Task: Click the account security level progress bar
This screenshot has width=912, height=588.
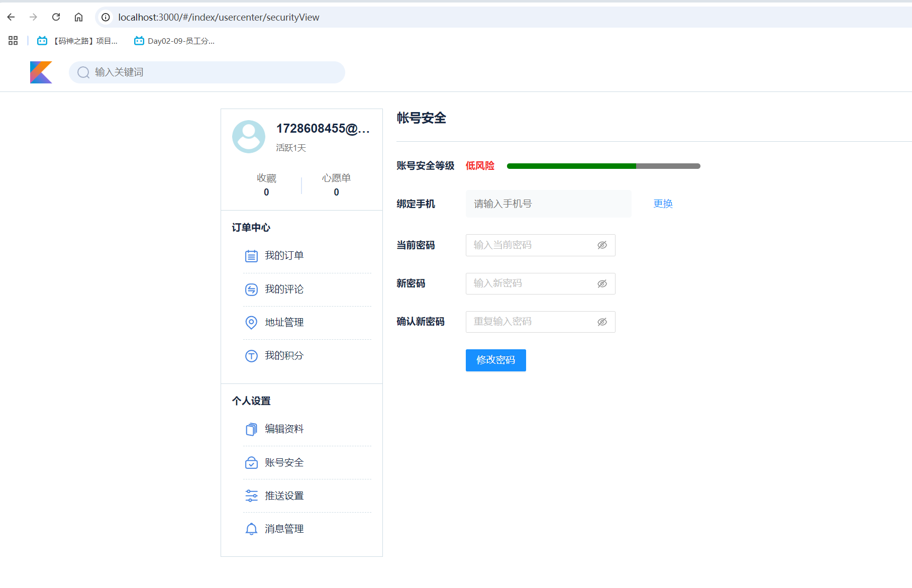Action: click(x=603, y=166)
